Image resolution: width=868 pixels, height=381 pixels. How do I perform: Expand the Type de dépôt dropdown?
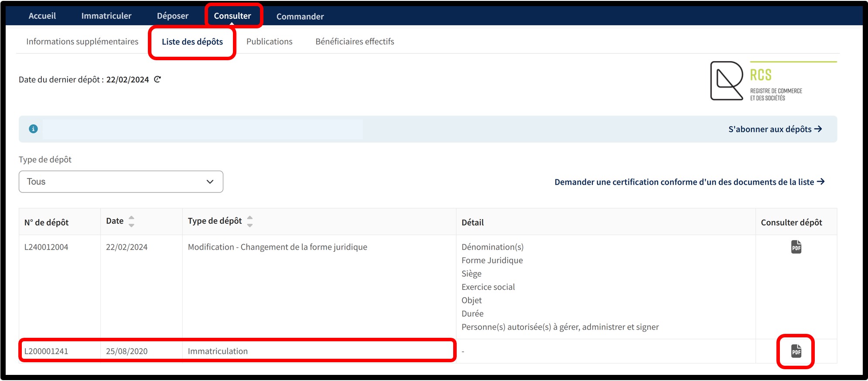tap(121, 182)
